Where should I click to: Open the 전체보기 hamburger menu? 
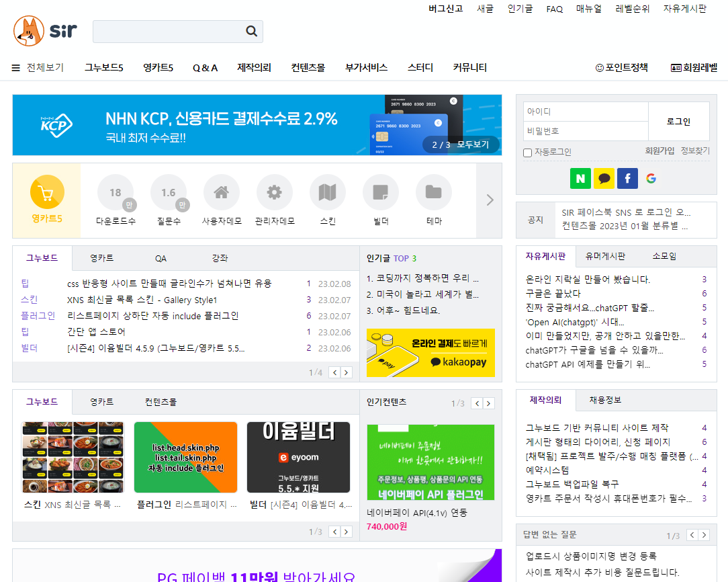37,68
